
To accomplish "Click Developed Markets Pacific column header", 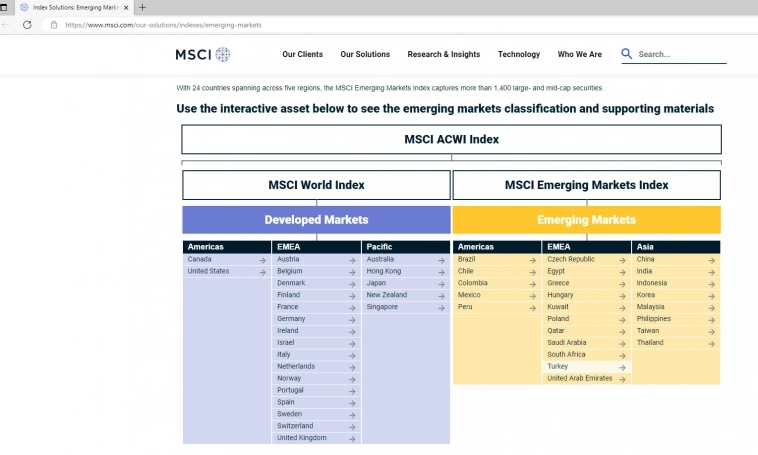I will tap(406, 247).
